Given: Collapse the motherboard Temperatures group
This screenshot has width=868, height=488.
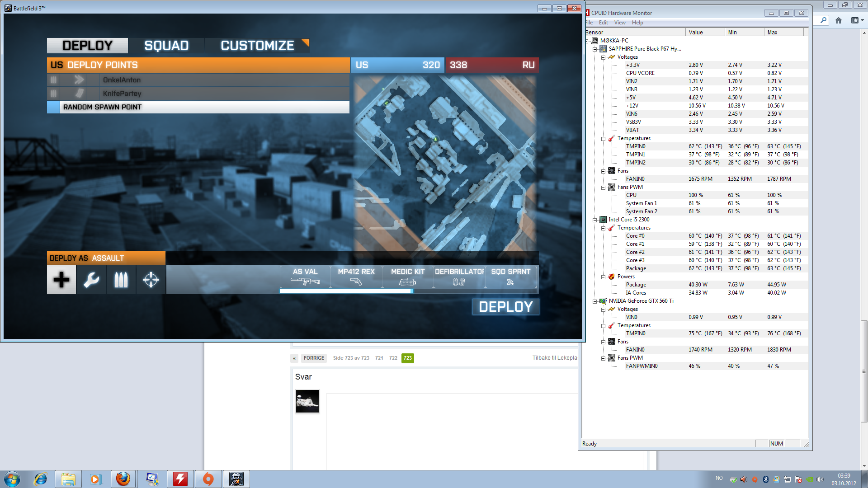Looking at the screenshot, I should (x=603, y=138).
